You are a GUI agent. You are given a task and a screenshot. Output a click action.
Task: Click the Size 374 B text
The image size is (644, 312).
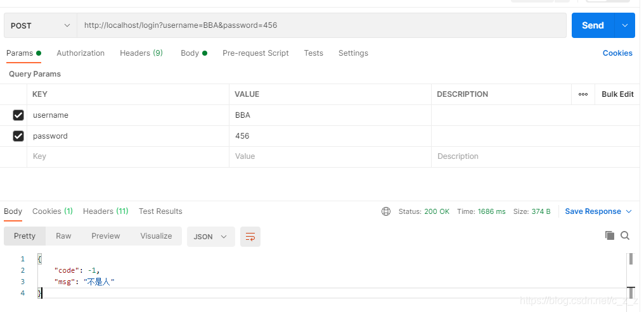532,211
